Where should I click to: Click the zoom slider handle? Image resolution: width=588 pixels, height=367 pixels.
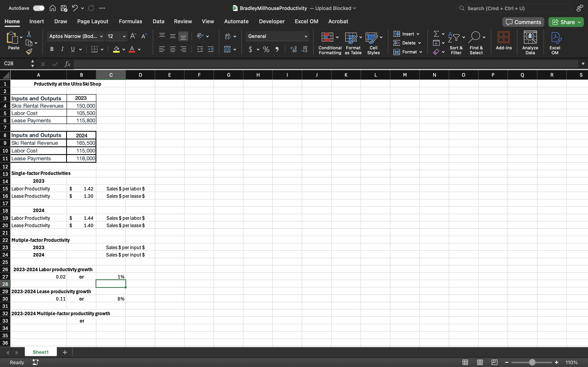coord(532,362)
